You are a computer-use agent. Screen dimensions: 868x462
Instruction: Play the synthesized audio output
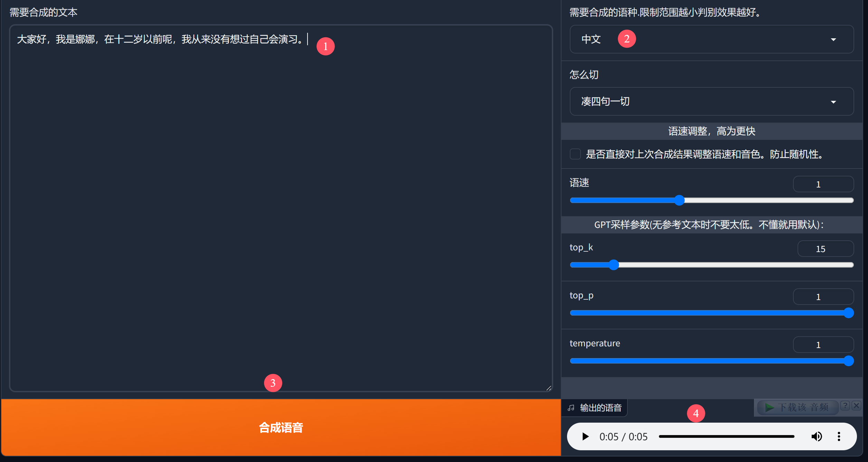coord(585,436)
